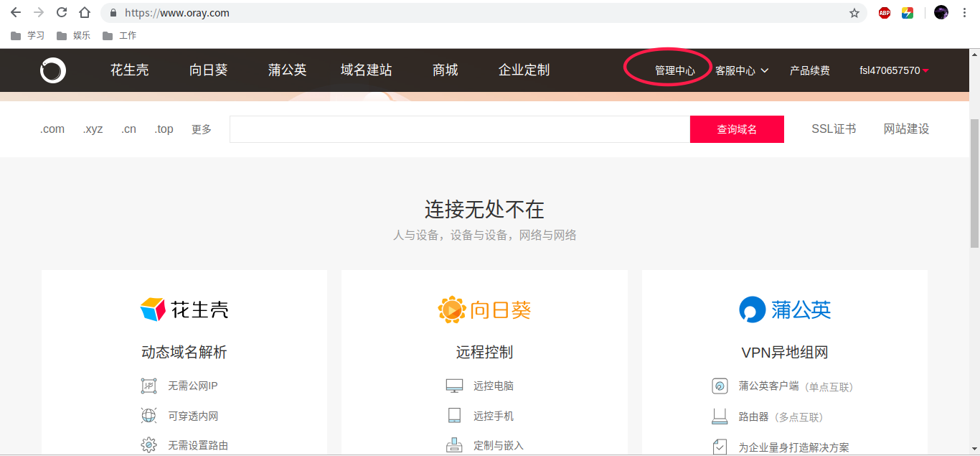Open the ABP adblock extension icon
The image size is (980, 456).
point(885,12)
